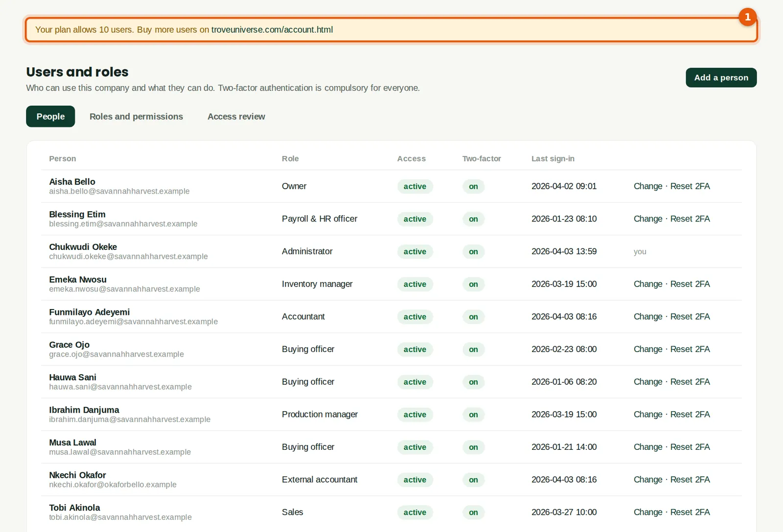Click Change for Nkechi Okafor
Image resolution: width=783 pixels, height=532 pixels.
tap(647, 480)
